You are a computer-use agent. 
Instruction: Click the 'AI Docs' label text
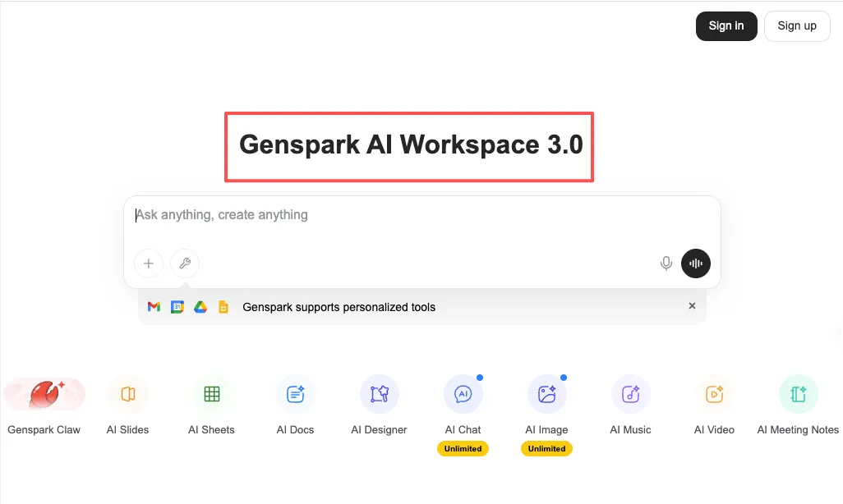click(295, 430)
